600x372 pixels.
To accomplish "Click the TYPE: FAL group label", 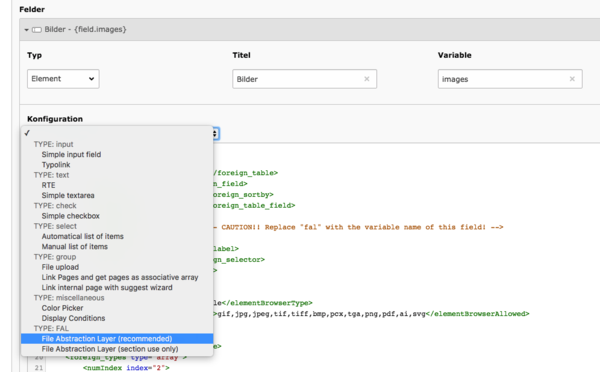I will [51, 328].
